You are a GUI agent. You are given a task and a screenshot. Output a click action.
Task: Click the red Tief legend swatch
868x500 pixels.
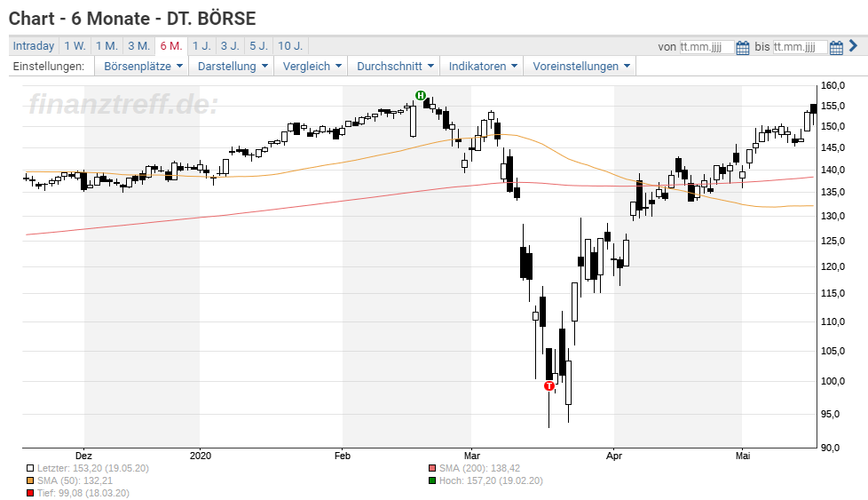click(x=30, y=493)
